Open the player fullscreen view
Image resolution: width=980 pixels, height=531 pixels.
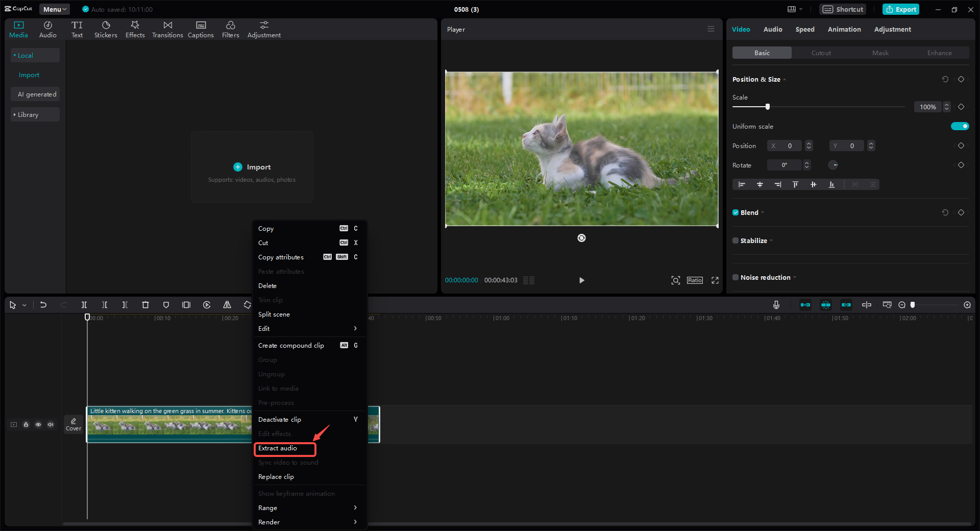coord(715,280)
